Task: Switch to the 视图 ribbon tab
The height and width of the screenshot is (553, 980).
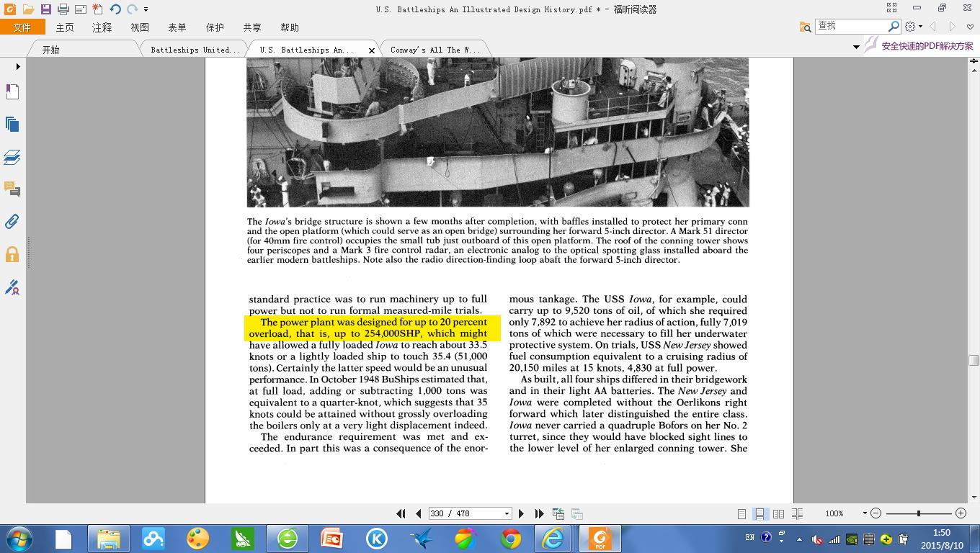Action: [x=140, y=27]
